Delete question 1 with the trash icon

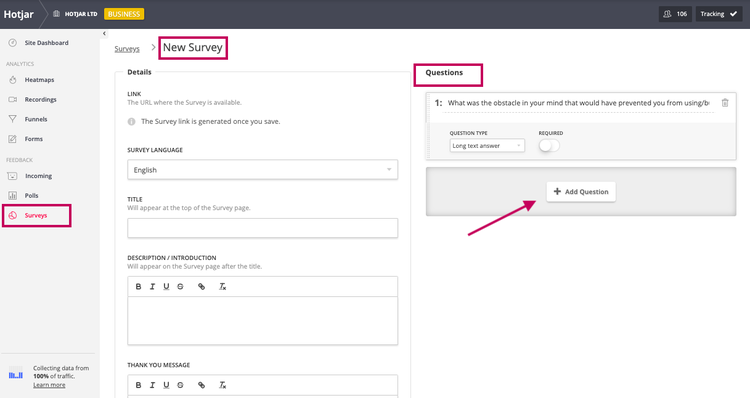tap(725, 103)
